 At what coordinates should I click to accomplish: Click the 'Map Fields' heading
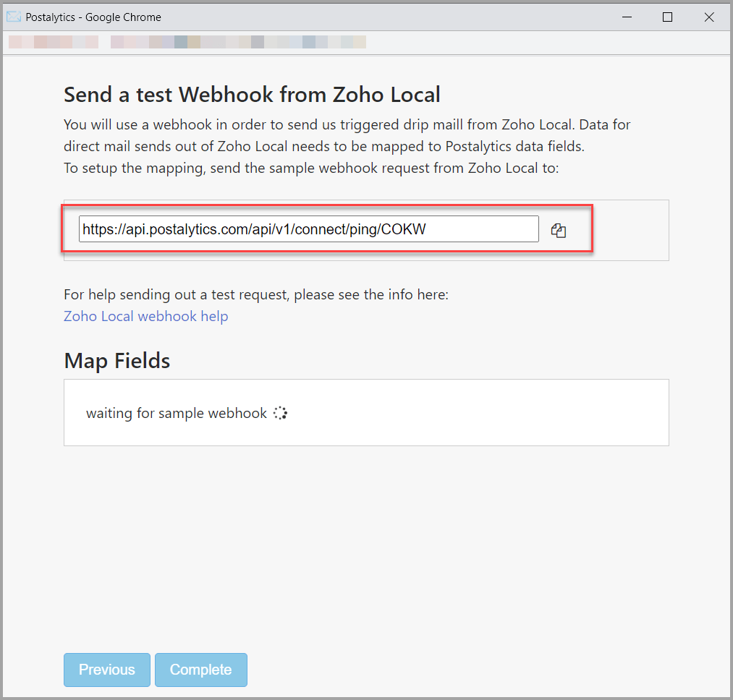point(117,361)
